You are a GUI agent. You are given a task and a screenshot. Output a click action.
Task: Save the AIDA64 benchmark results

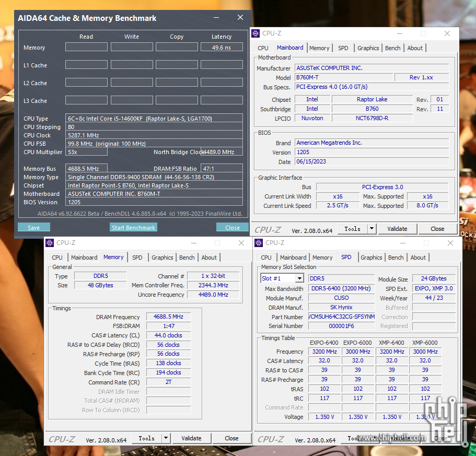(x=33, y=228)
